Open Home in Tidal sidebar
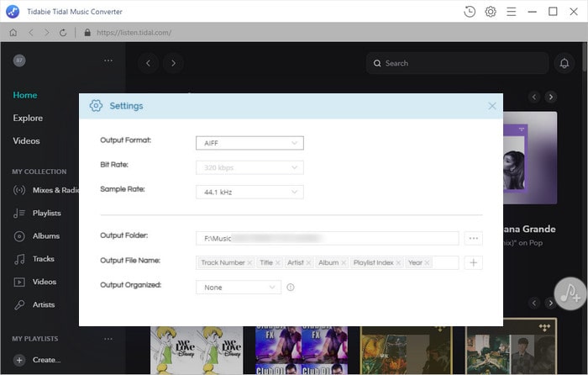 click(25, 95)
